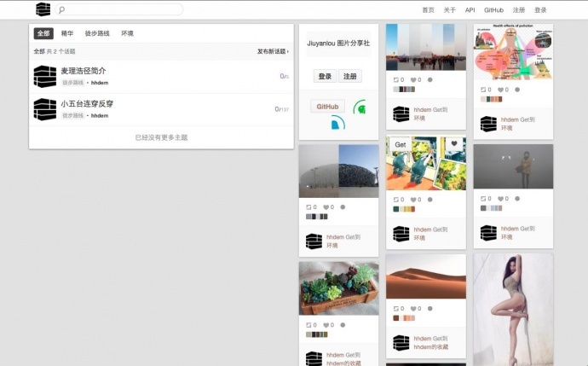The image size is (588, 366).
Task: Open the succulent planter photo
Action: (338, 288)
